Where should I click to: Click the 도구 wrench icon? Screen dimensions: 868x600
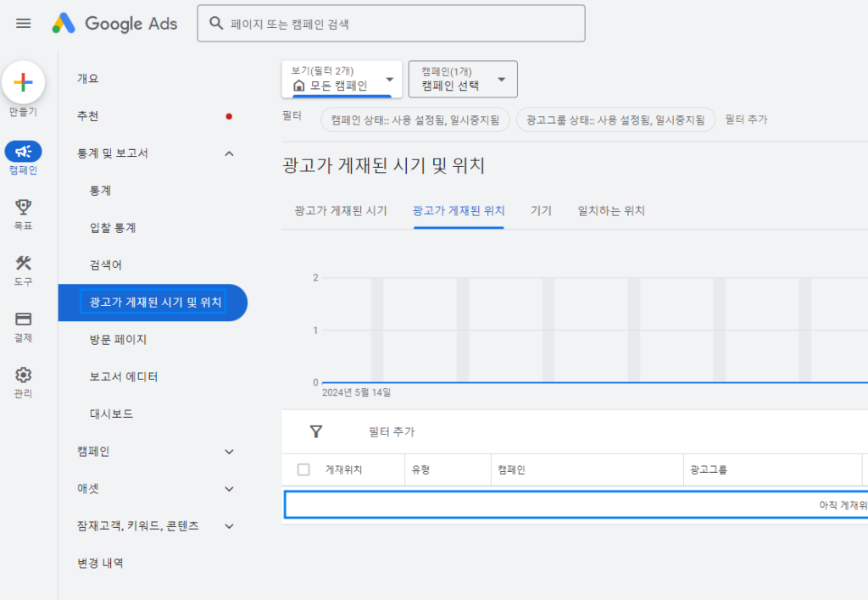click(23, 263)
